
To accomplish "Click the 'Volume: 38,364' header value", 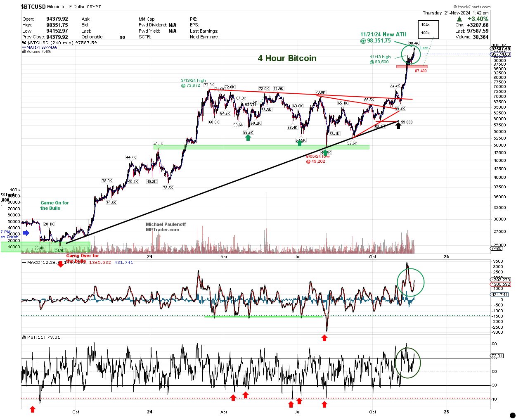I will 472,37.
